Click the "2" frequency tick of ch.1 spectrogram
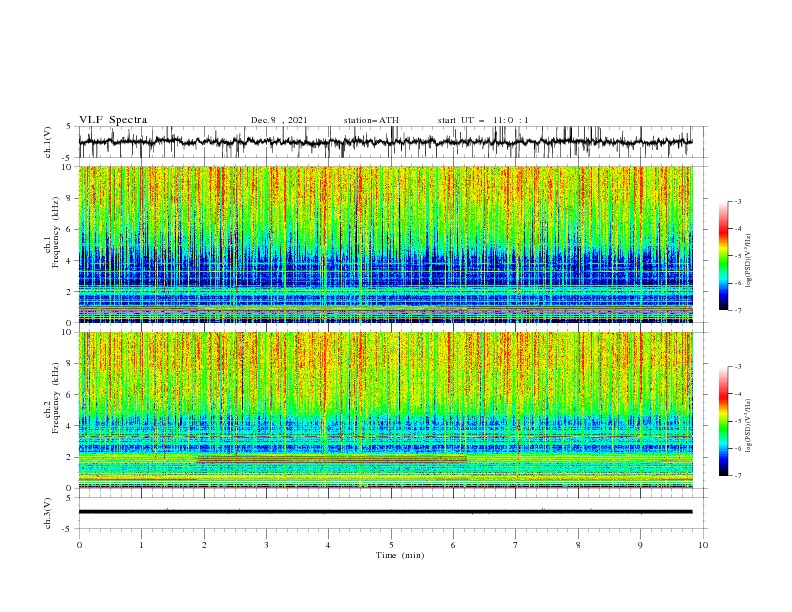Image resolution: width=792 pixels, height=612 pixels. click(x=70, y=291)
